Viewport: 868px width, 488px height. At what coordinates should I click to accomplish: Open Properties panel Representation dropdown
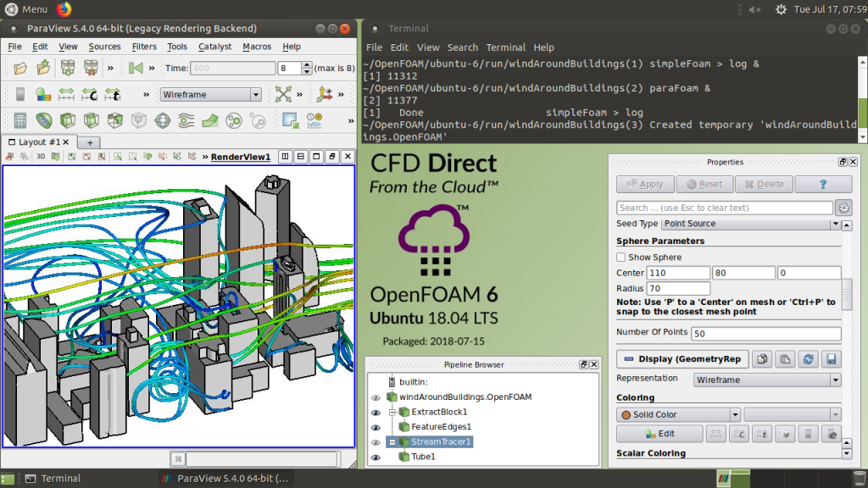click(x=766, y=380)
